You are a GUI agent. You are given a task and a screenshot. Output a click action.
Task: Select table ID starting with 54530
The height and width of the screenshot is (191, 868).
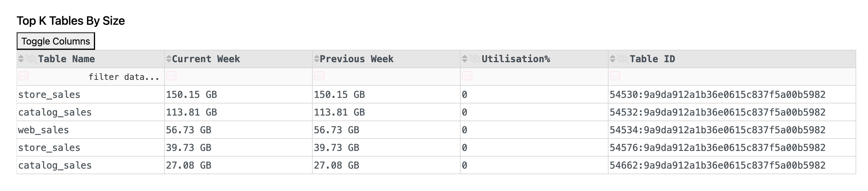pos(717,95)
